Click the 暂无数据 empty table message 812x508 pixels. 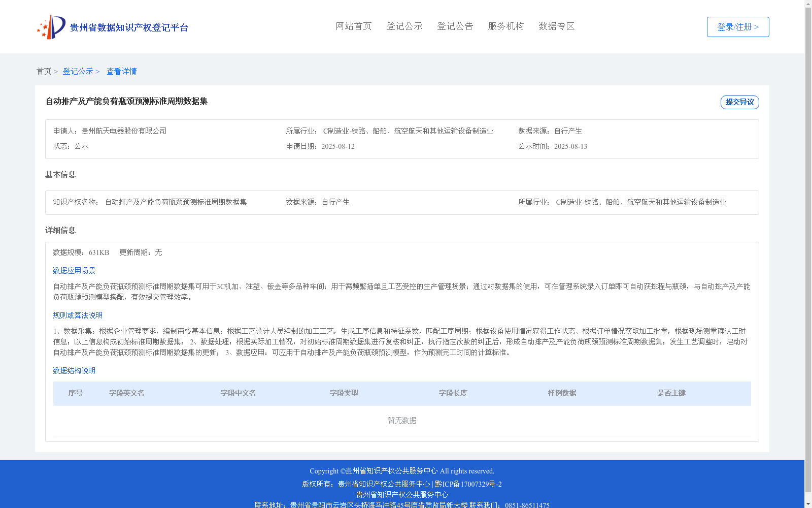(x=402, y=421)
